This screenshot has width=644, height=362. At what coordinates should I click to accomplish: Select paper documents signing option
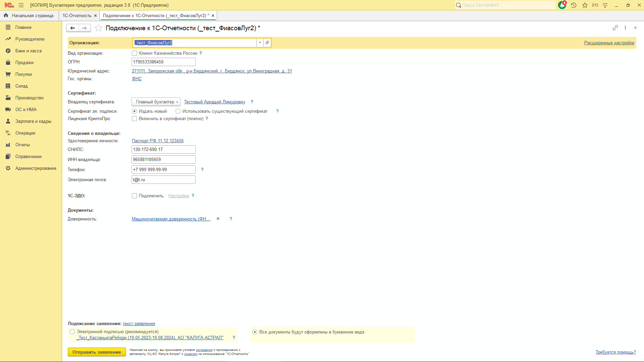point(255,332)
